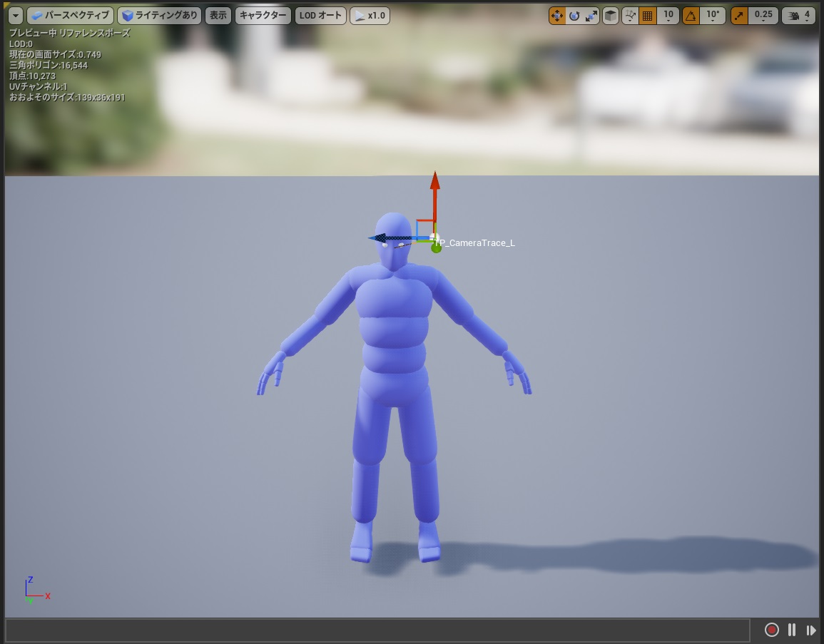
Task: Toggle grid snapping icon
Action: 648,16
